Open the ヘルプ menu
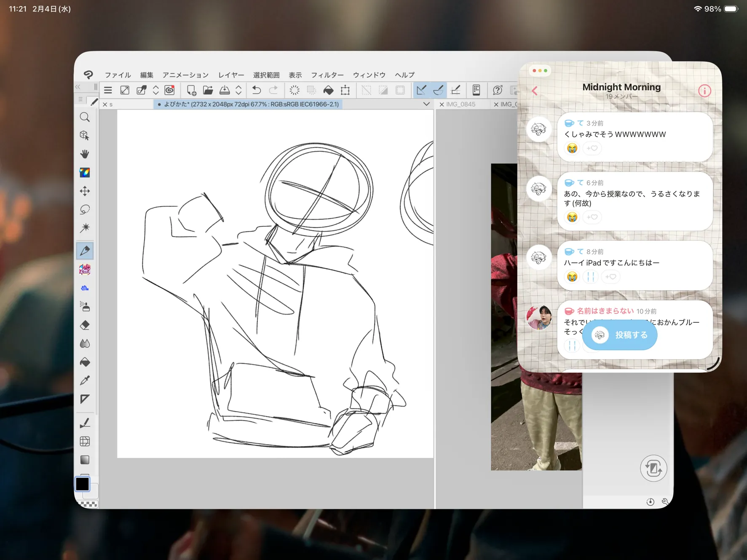Image resolution: width=747 pixels, height=560 pixels. coord(404,75)
